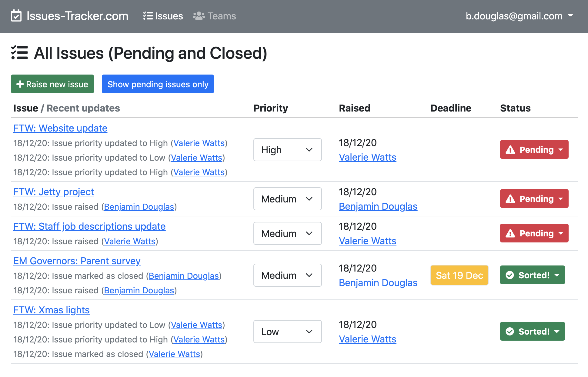Click the Issues-Tracker.com calendar logo icon

click(16, 16)
